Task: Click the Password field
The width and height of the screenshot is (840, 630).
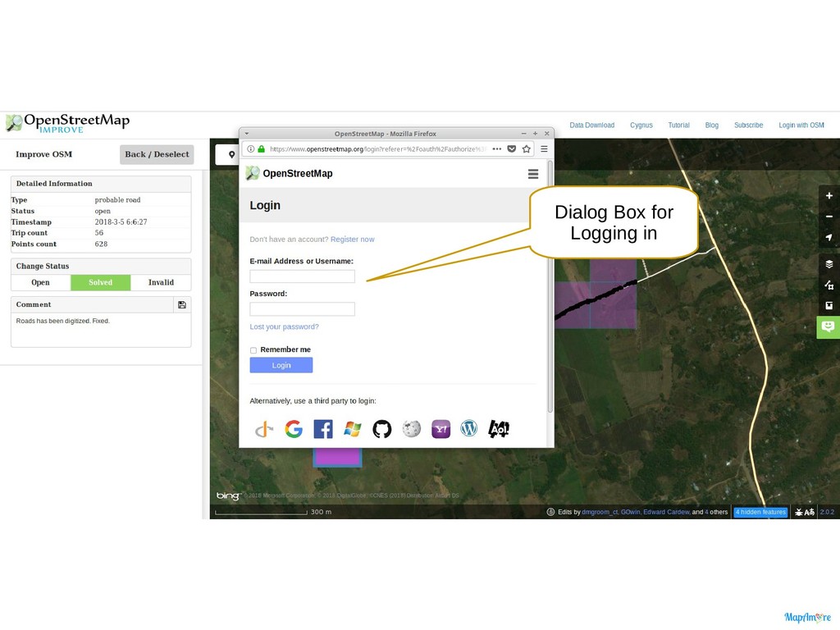Action: point(302,308)
